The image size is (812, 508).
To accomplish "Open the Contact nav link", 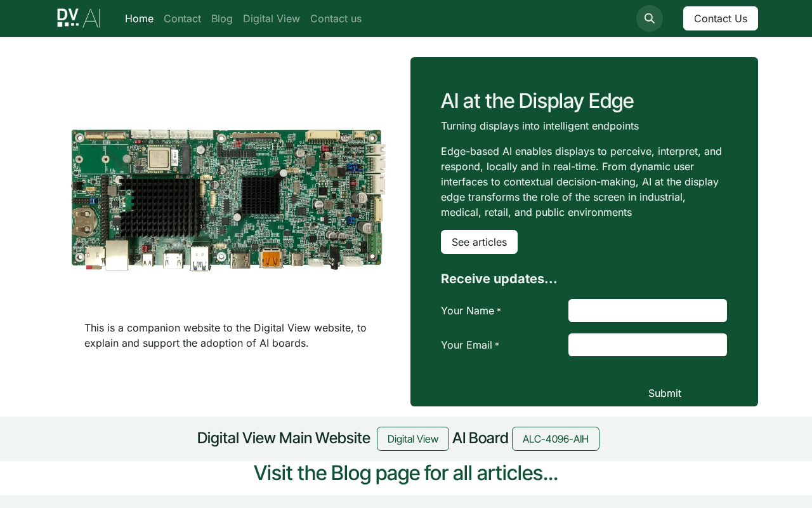I will [182, 18].
